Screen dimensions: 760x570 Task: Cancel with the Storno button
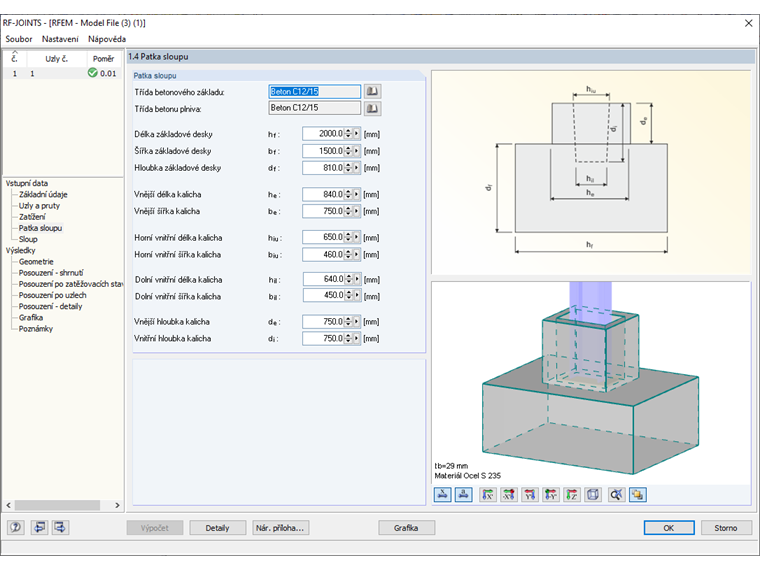click(x=726, y=528)
